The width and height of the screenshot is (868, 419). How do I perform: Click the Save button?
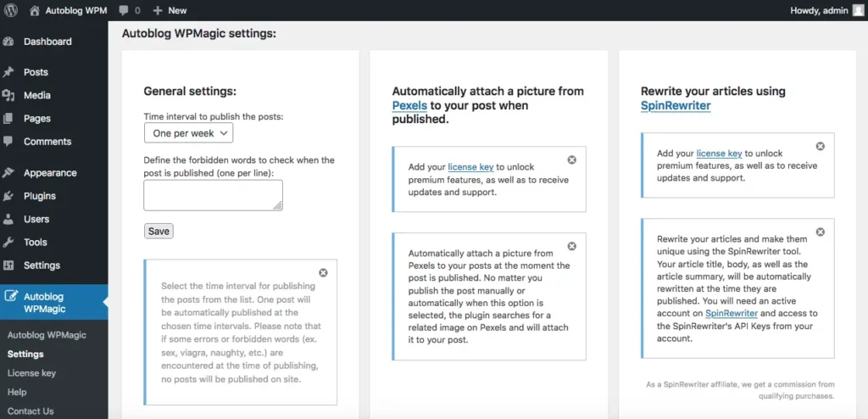coord(159,231)
